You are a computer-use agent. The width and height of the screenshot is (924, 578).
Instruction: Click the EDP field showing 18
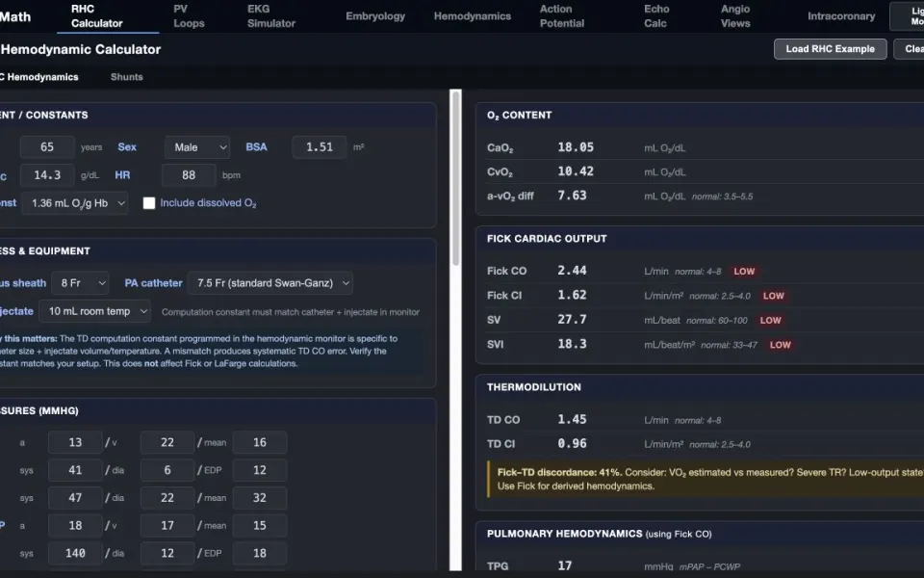(260, 553)
